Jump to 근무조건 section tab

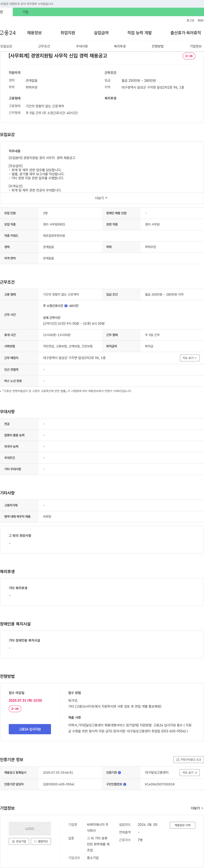[44, 46]
